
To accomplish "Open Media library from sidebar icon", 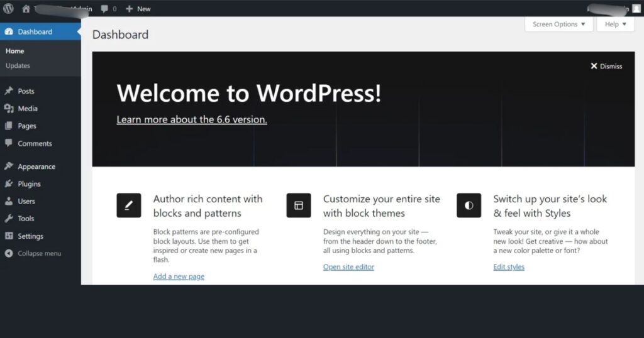I will (x=9, y=109).
